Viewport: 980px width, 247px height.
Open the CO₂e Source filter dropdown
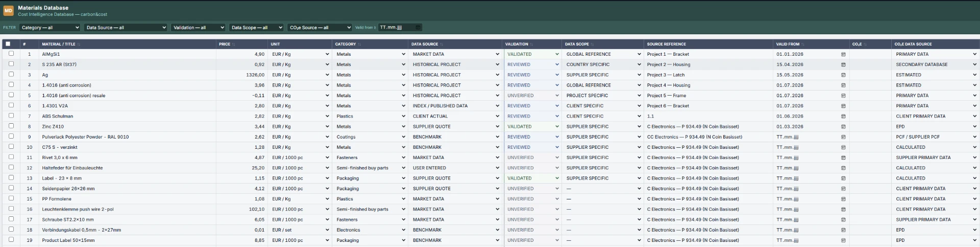(x=320, y=28)
